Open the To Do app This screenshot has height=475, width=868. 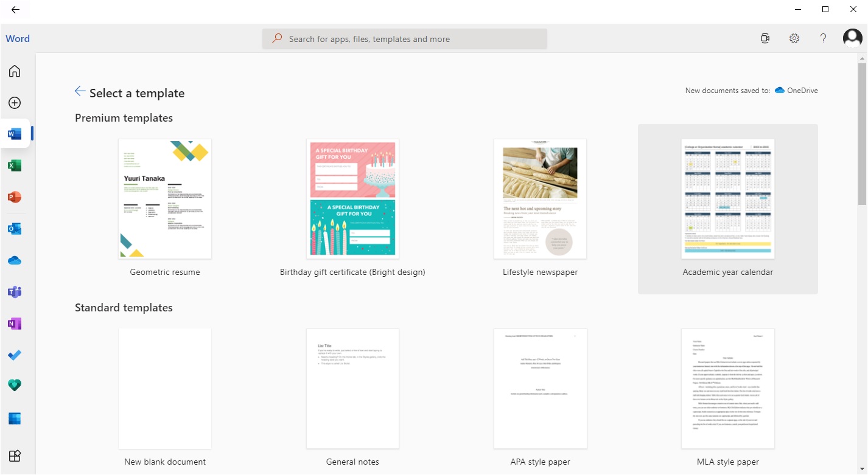point(14,355)
